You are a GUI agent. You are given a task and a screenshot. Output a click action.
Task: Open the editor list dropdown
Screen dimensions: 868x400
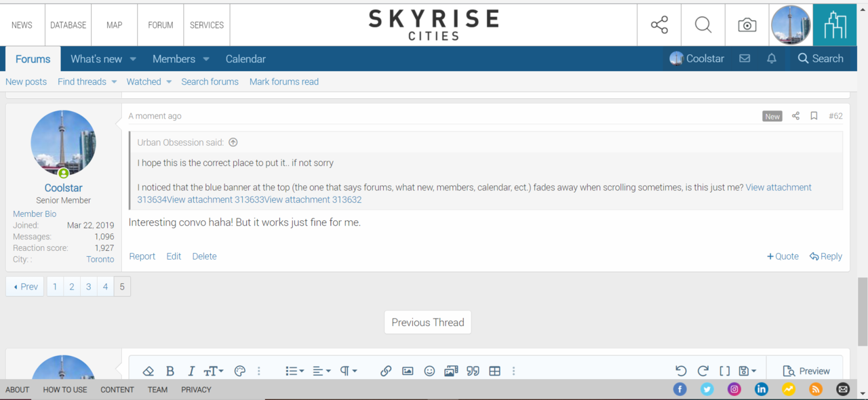(294, 371)
